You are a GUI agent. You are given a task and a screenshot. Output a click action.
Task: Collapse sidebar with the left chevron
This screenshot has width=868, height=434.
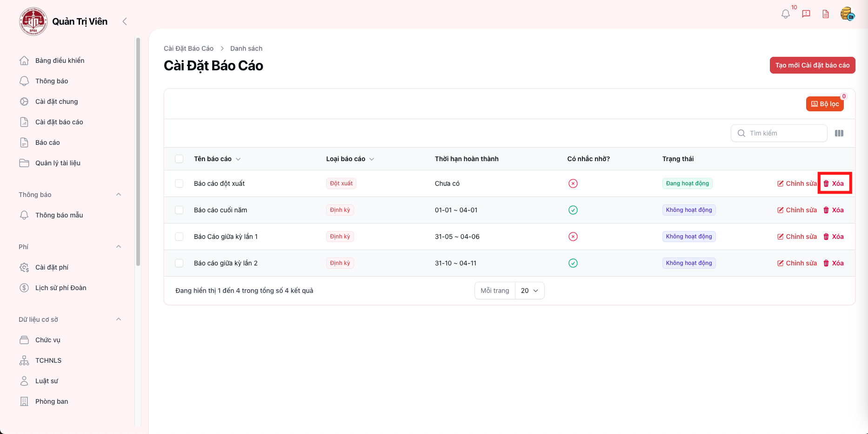click(x=125, y=21)
